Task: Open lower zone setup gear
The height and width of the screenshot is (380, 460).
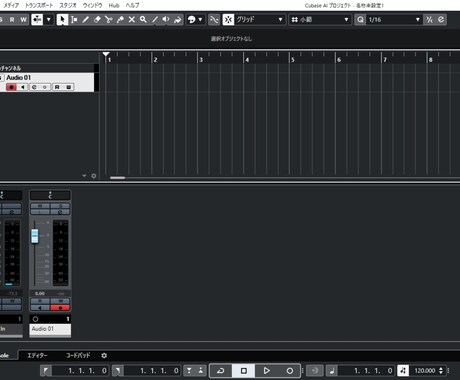Action: pyautogui.click(x=104, y=356)
